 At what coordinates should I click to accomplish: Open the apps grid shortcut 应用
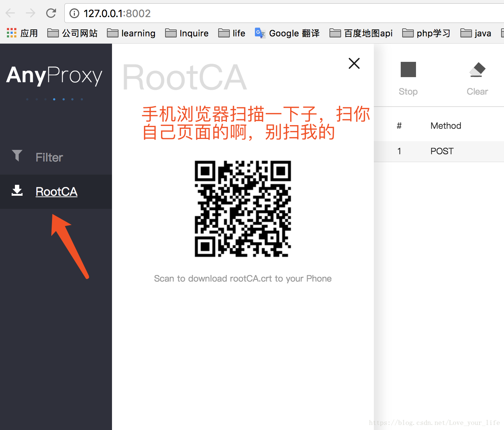click(22, 33)
